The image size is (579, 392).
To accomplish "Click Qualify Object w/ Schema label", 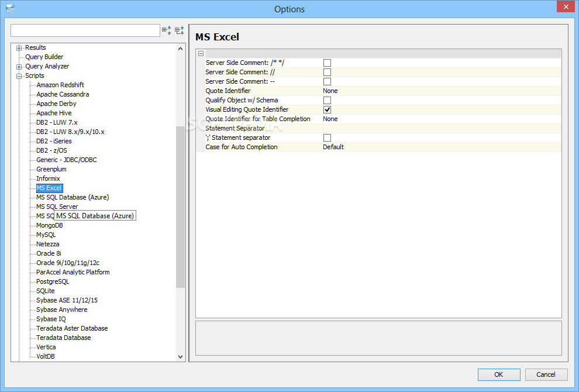I will pos(242,100).
